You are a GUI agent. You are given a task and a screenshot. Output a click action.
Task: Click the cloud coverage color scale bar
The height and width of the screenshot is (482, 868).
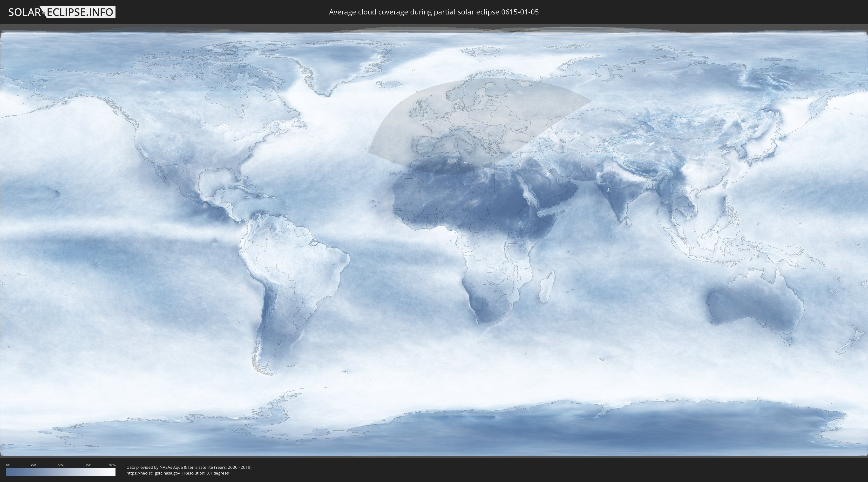tap(61, 472)
